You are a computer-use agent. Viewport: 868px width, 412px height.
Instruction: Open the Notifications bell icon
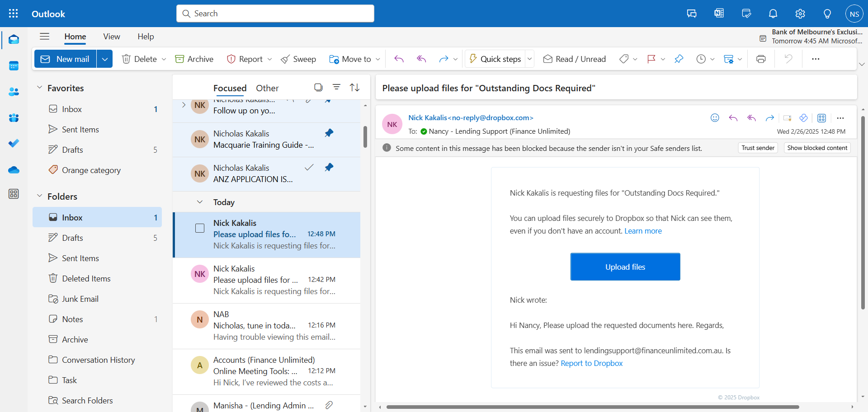pos(773,14)
